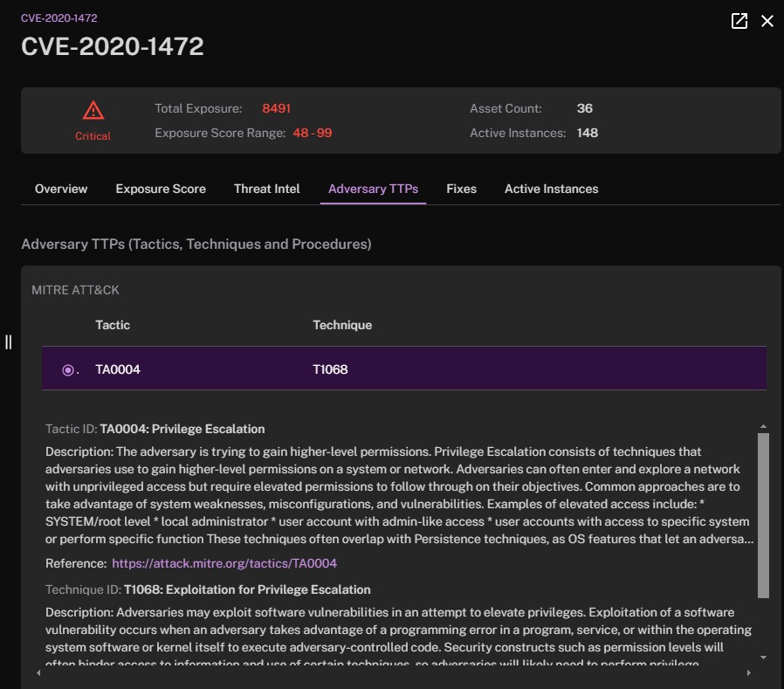
Task: Click the horizontal scroll left arrow
Action: pos(39,673)
